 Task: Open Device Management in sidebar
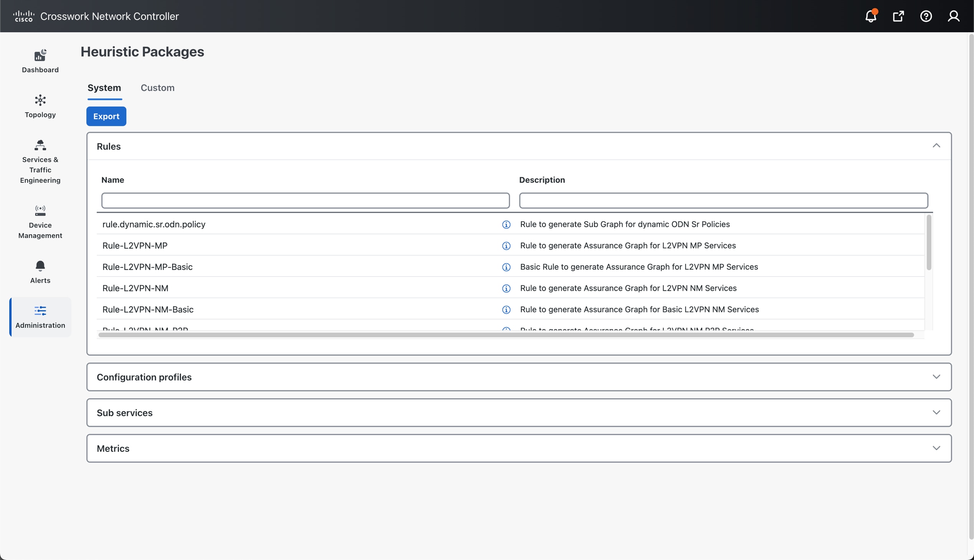pos(40,222)
